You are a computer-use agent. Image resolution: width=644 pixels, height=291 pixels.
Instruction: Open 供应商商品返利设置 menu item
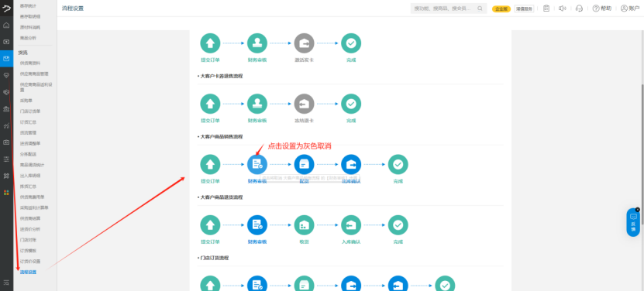36,87
